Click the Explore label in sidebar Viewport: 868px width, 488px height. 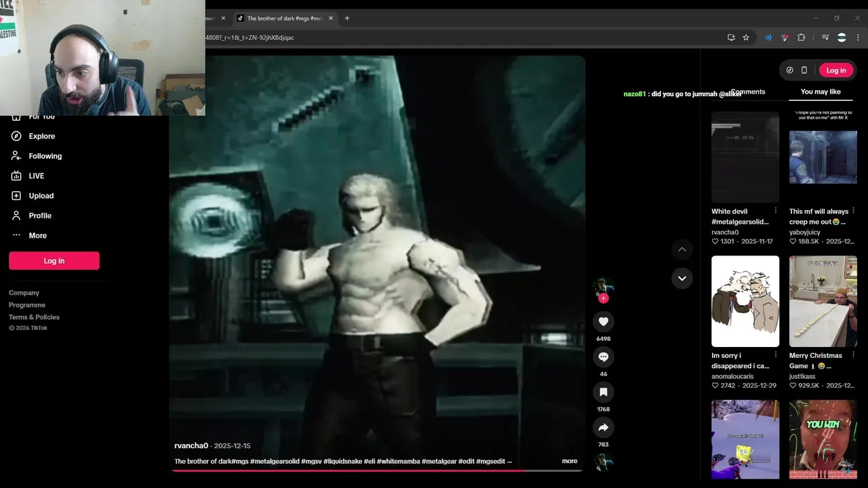tap(41, 136)
